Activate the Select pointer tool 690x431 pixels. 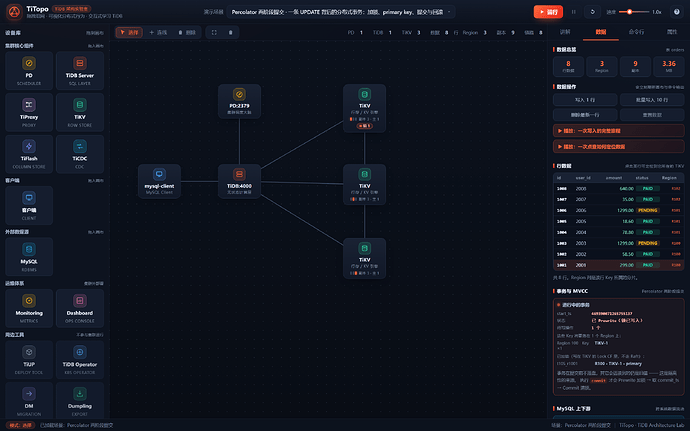129,32
